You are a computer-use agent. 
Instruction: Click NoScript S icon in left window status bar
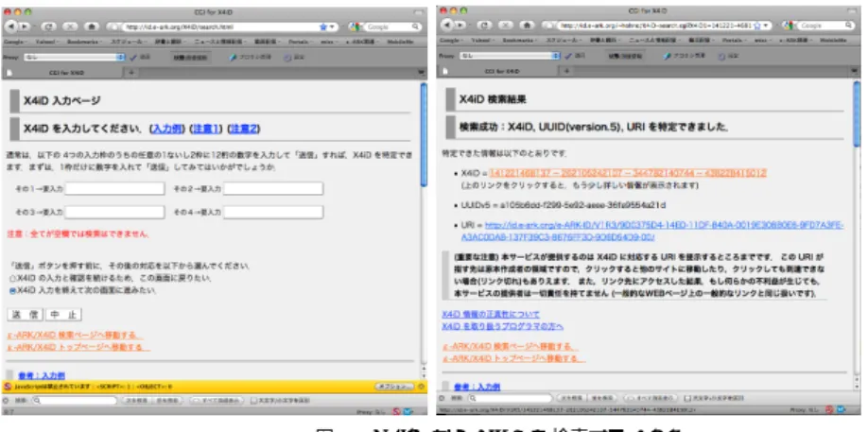397,411
